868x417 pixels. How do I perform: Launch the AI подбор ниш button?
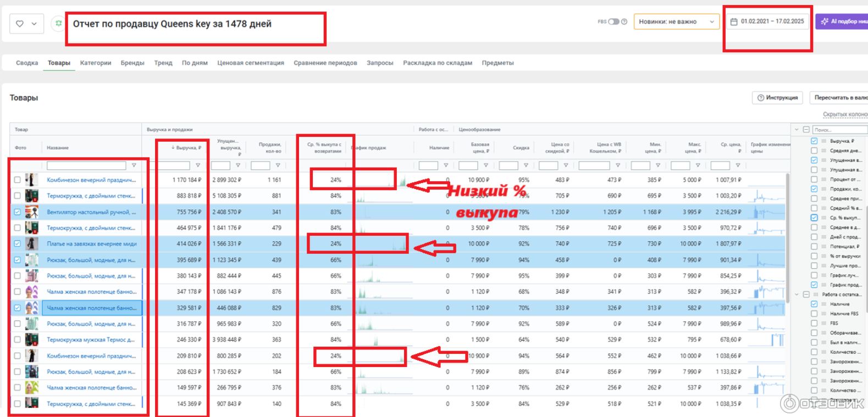842,21
